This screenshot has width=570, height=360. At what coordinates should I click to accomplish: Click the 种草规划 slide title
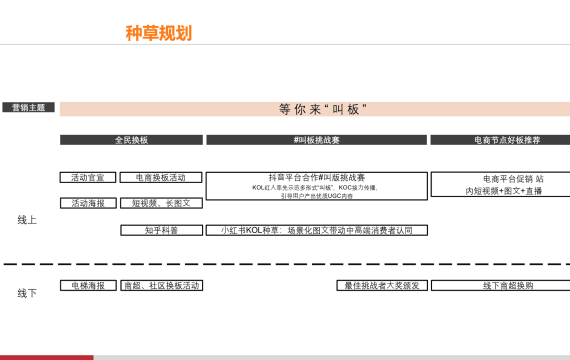pyautogui.click(x=158, y=33)
